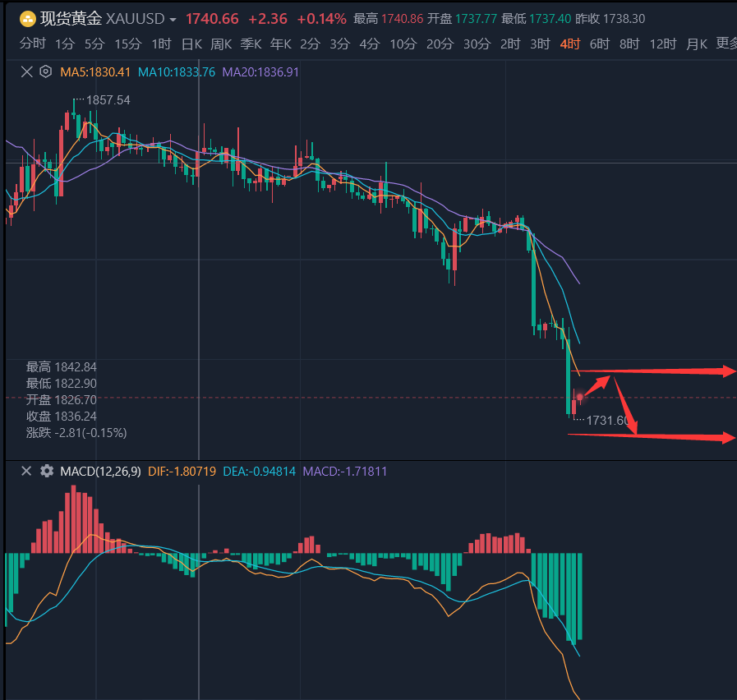Select the 8时 timeframe
The image size is (737, 700).
pyautogui.click(x=629, y=44)
